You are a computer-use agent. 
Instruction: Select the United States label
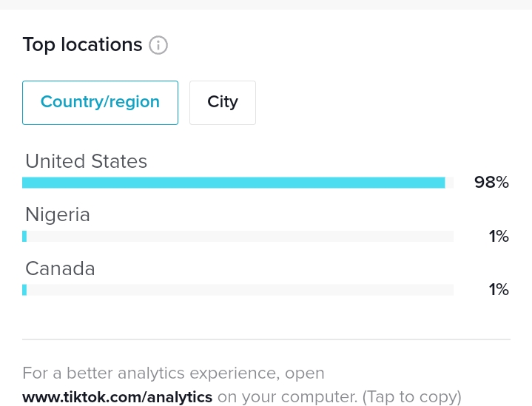pos(86,161)
